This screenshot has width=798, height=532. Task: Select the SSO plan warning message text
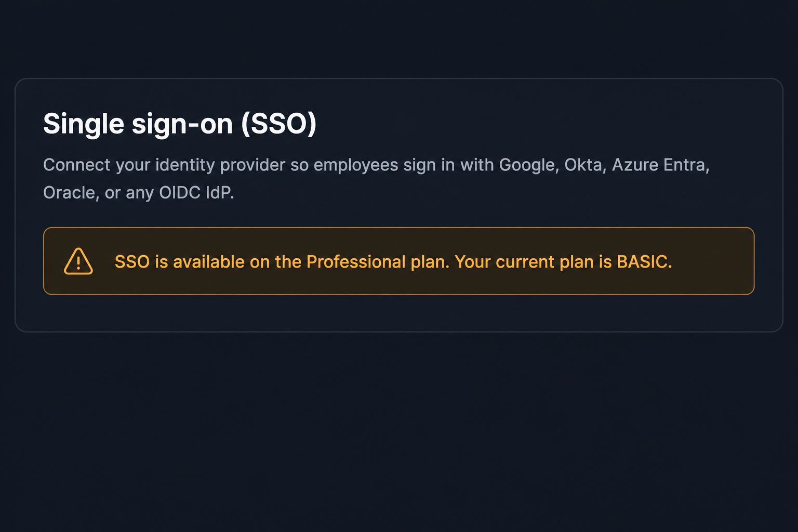[x=393, y=262]
